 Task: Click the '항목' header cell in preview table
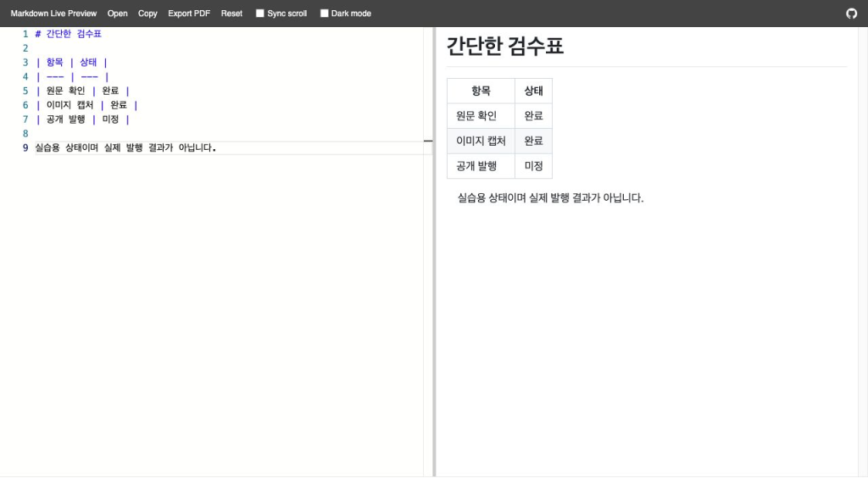click(481, 91)
